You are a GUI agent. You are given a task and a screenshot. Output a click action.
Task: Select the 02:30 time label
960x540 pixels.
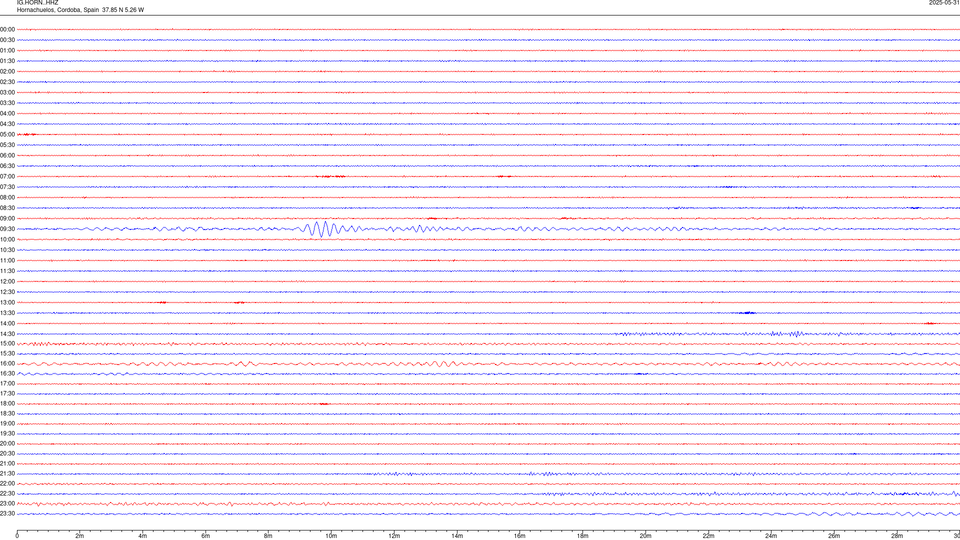pos(7,82)
